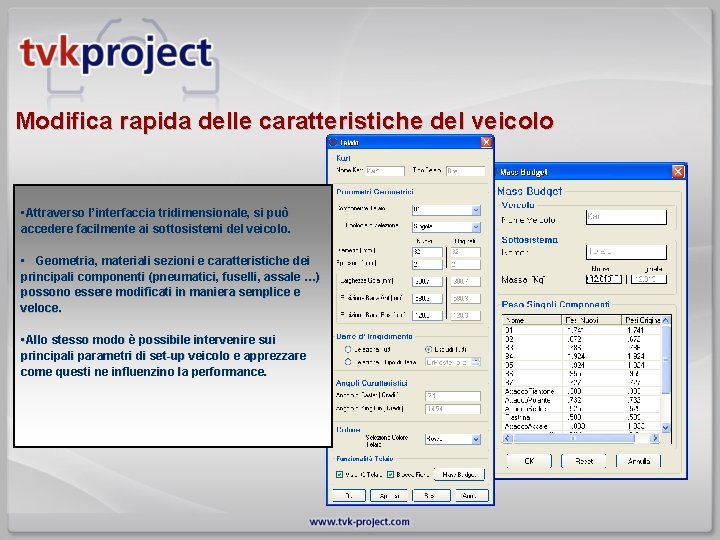The image size is (720, 540).
Task: Click the second bottom button in the Telaio dialog
Action: [x=388, y=495]
